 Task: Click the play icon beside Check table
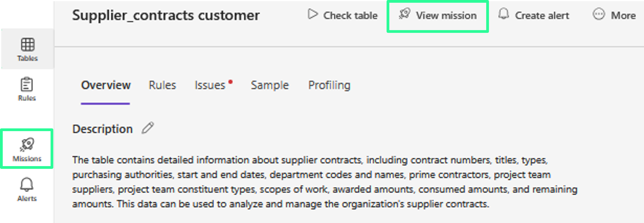coord(313,14)
